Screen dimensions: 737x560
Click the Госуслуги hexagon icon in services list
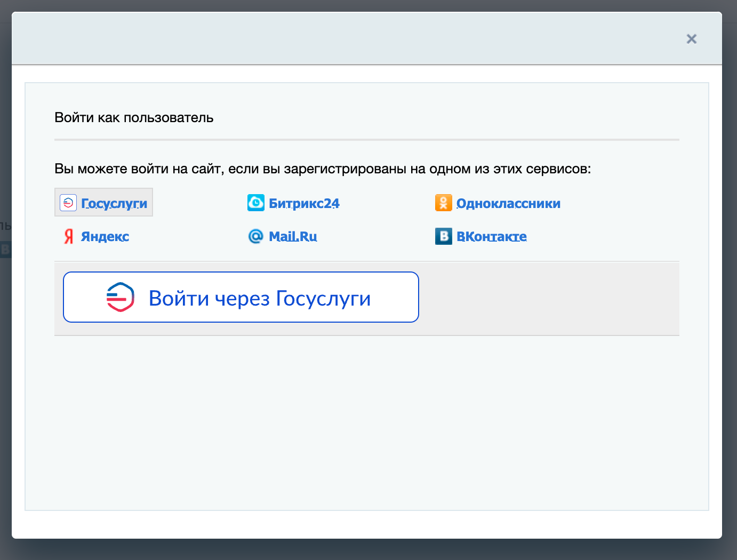pos(68,203)
